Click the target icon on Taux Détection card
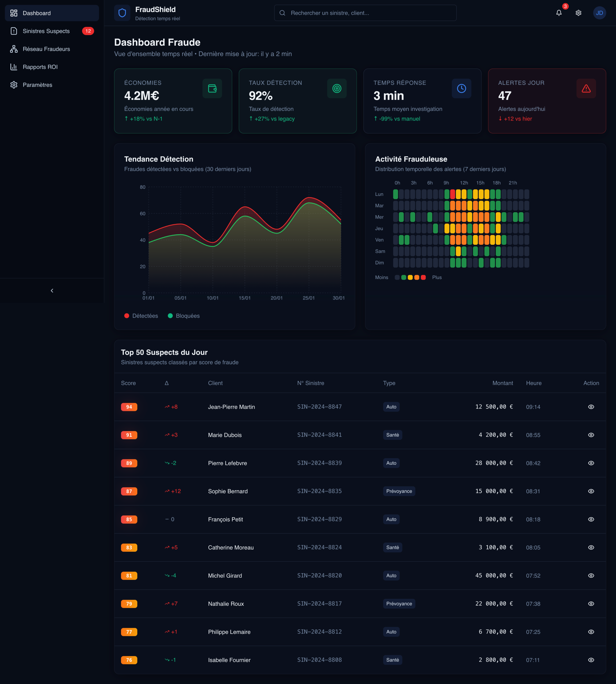The image size is (616, 684). point(337,88)
